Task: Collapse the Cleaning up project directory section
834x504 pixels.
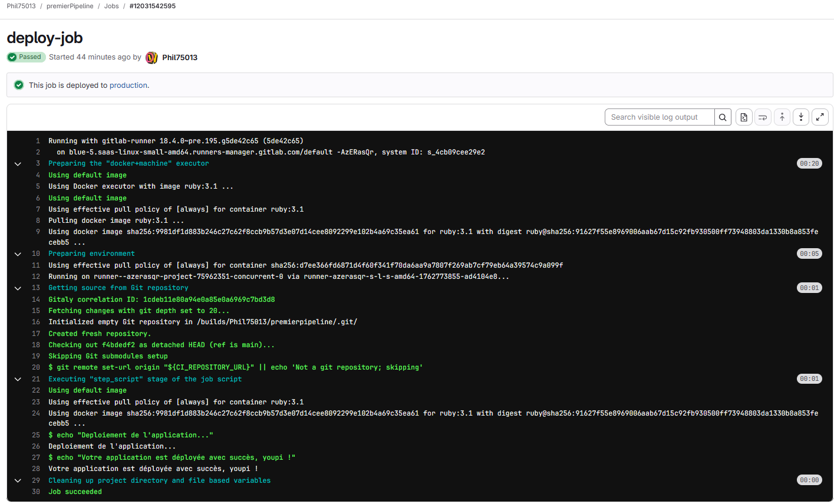Action: click(18, 480)
